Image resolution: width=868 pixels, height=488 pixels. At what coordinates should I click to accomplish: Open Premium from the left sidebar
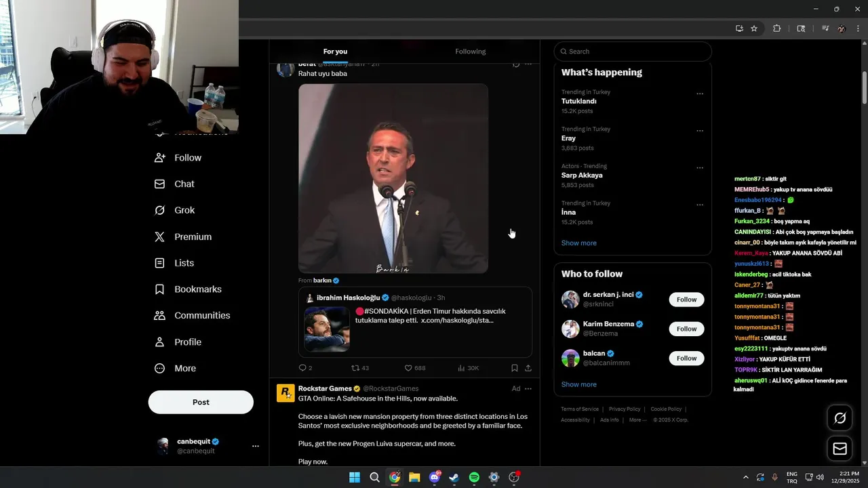pos(183,237)
